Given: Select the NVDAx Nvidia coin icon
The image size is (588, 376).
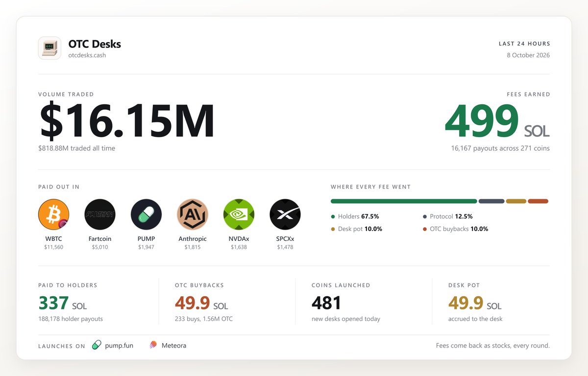Looking at the screenshot, I should click(239, 214).
